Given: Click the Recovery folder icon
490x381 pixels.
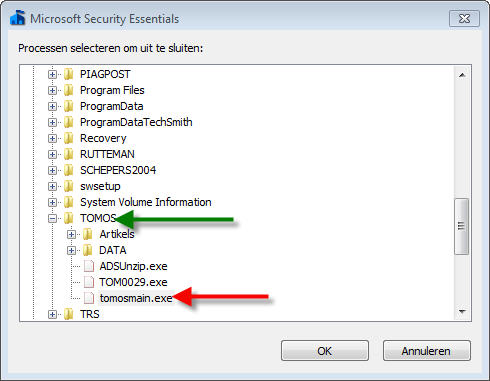Looking at the screenshot, I should coord(69,138).
